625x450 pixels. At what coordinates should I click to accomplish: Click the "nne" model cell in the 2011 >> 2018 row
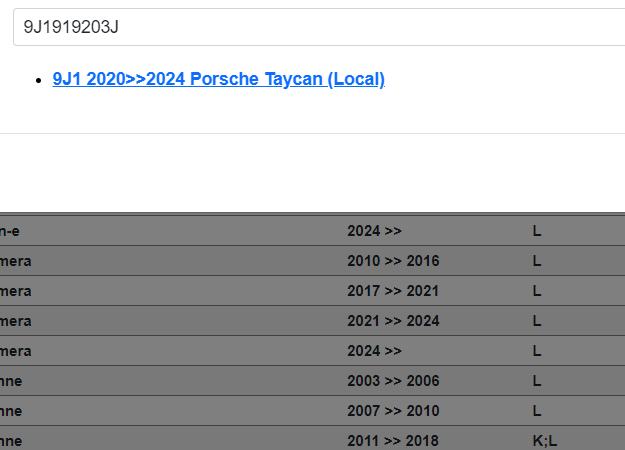click(12, 440)
